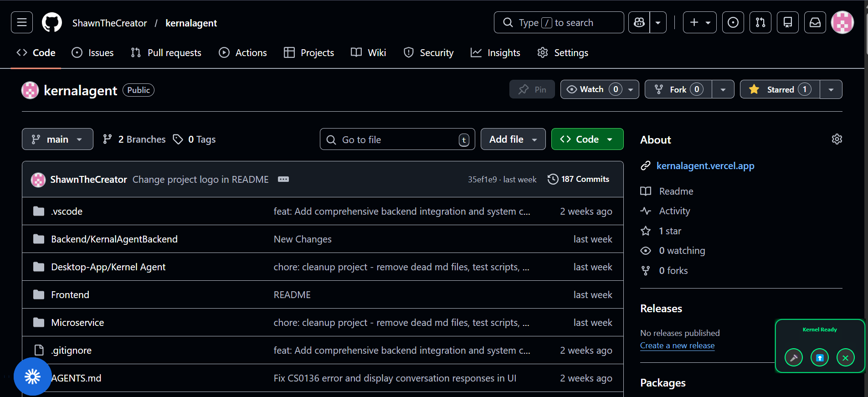The width and height of the screenshot is (868, 397).
Task: Go to ShawnTheCreator owner breadcrumb
Action: click(x=109, y=23)
